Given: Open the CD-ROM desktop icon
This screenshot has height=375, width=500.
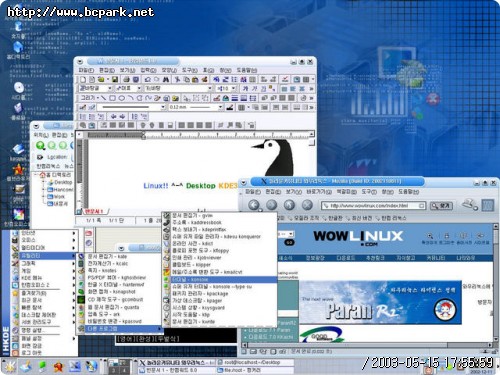Looking at the screenshot, I should [19, 88].
